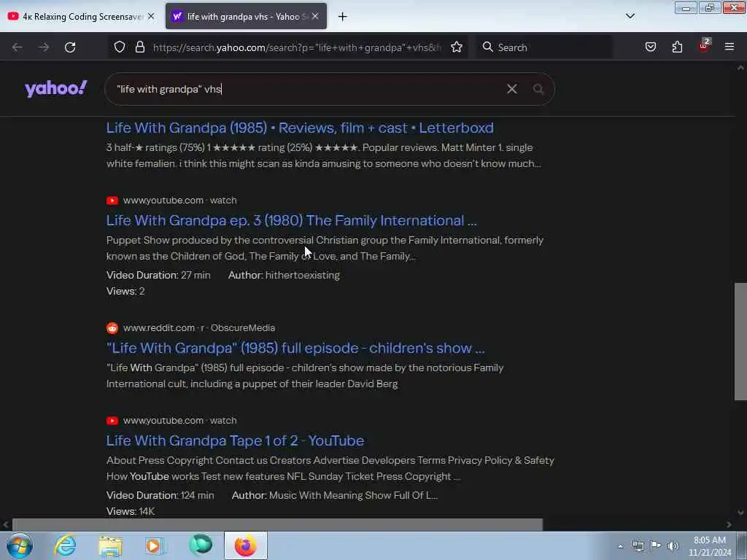Click the Firefox Search box
The height and width of the screenshot is (560, 747).
(544, 47)
